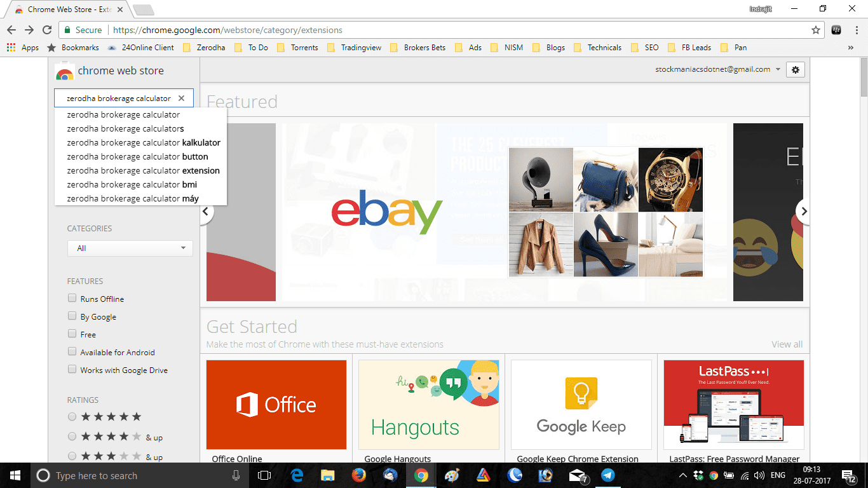The image size is (868, 488).
Task: Open the Zerodha bookmarks folder
Action: (x=203, y=48)
